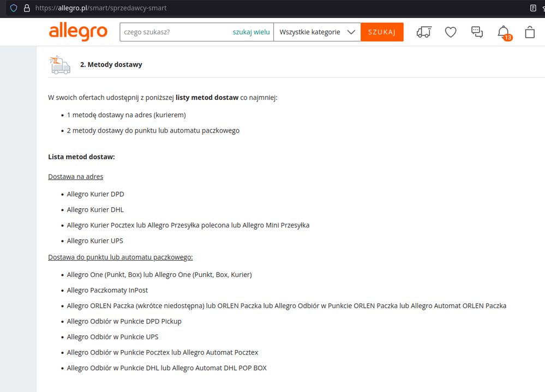
Task: Click the szukaj wielu link
Action: [251, 32]
